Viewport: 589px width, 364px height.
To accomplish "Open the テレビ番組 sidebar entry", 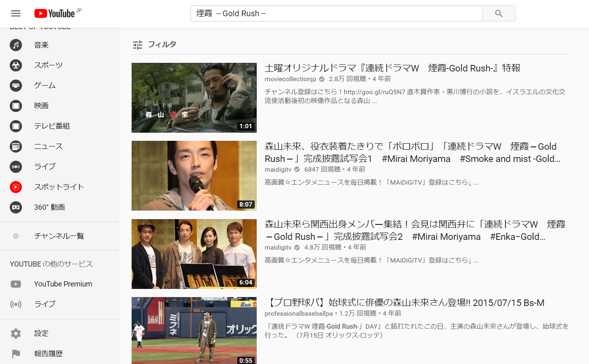I will pyautogui.click(x=60, y=126).
